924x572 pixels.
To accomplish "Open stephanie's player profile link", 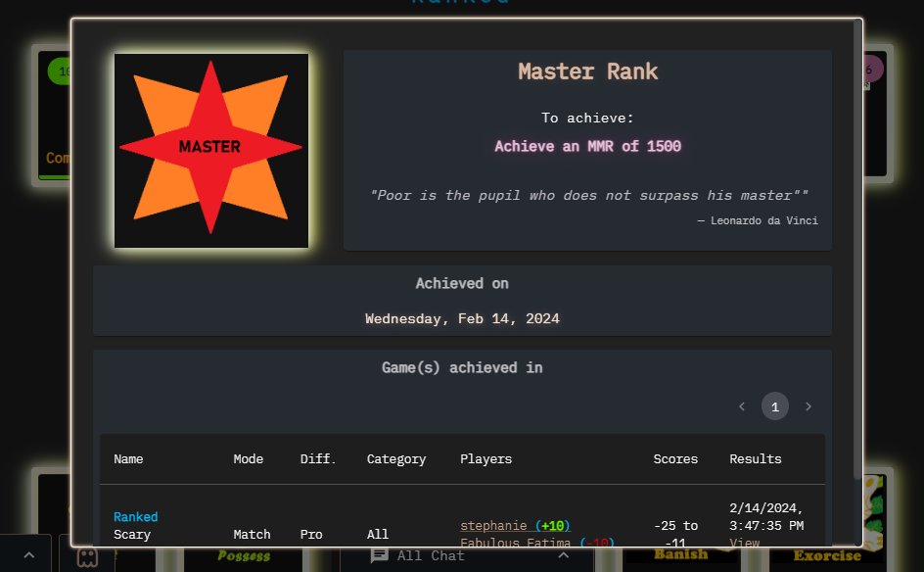I will 494,525.
